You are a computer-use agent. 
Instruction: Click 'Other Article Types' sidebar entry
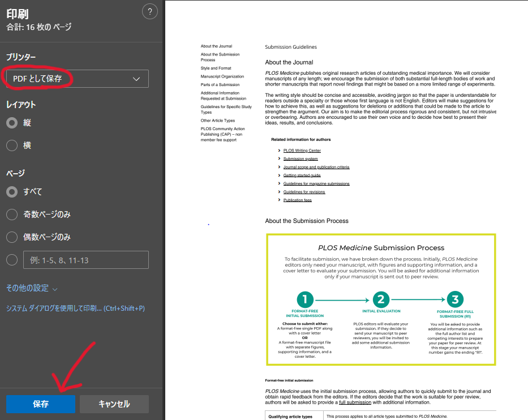click(x=217, y=121)
